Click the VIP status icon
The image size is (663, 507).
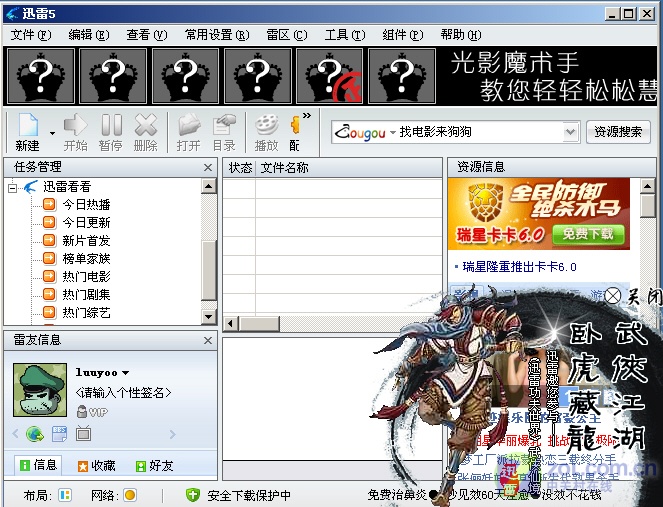coord(93,412)
